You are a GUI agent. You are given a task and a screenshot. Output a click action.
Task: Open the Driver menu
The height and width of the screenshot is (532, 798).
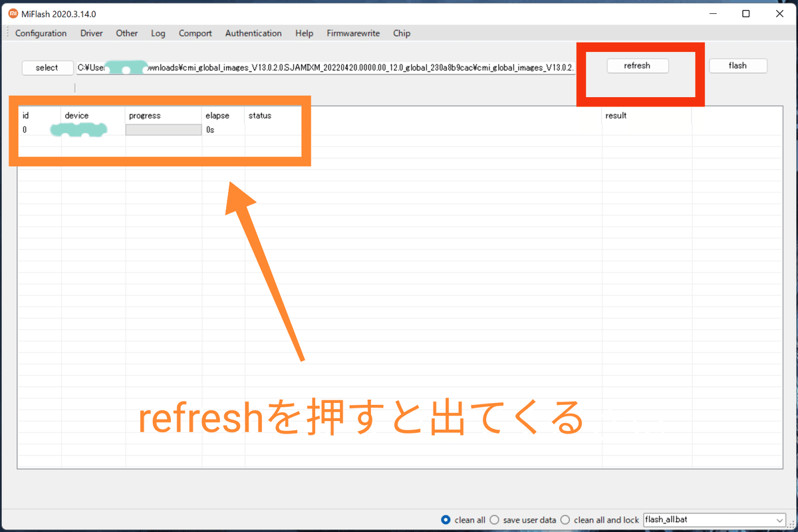(x=92, y=33)
